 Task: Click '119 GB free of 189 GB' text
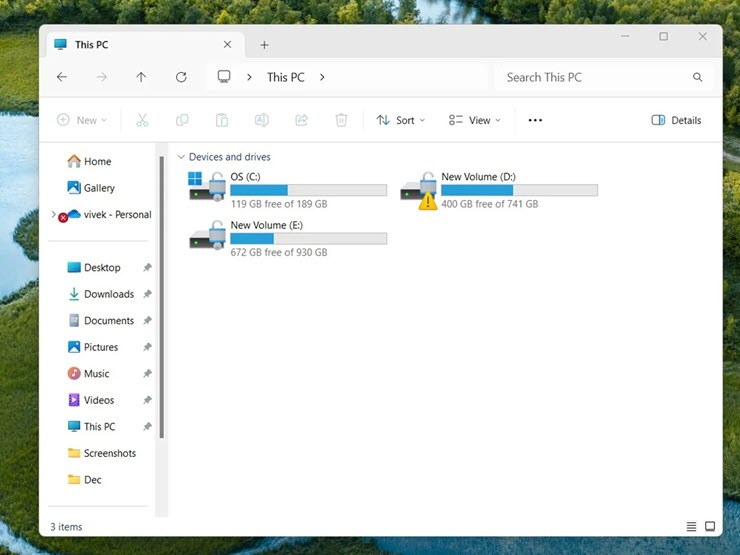279,204
